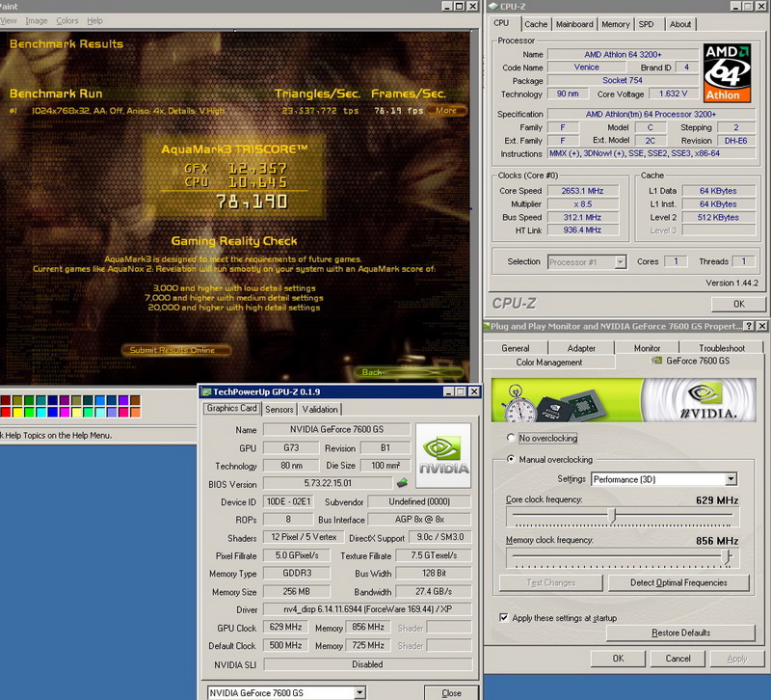This screenshot has height=700, width=771.
Task: Click the Core Speed value 2653.1 MHz
Action: [583, 190]
